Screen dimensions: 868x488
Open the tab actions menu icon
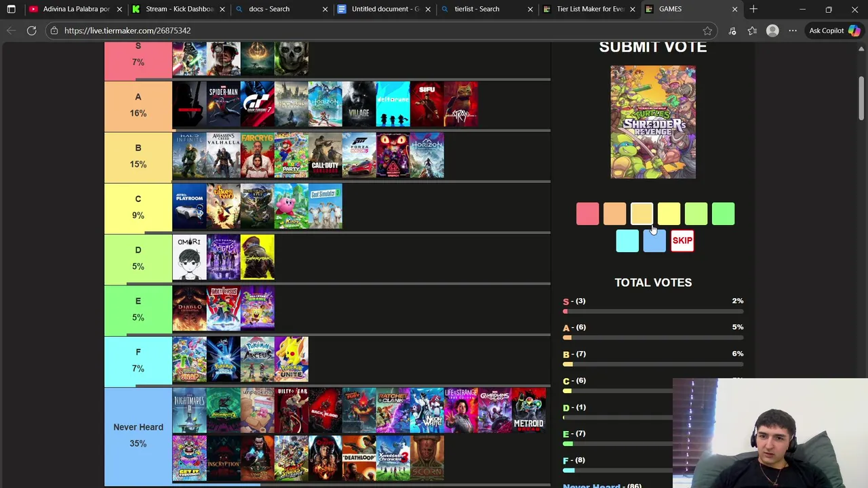[11, 9]
